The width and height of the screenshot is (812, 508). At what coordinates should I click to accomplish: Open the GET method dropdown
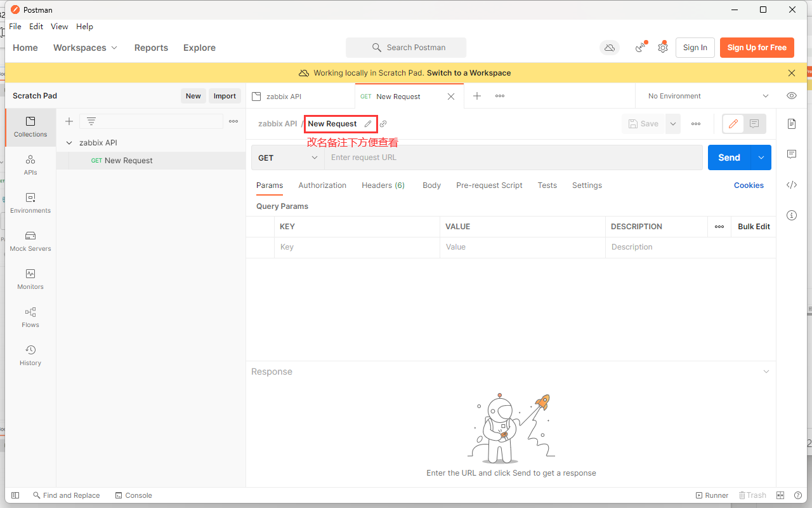[288, 157]
